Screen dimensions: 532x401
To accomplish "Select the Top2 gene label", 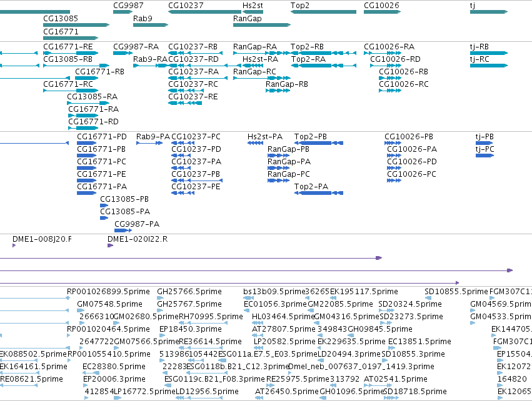I will click(x=300, y=6).
